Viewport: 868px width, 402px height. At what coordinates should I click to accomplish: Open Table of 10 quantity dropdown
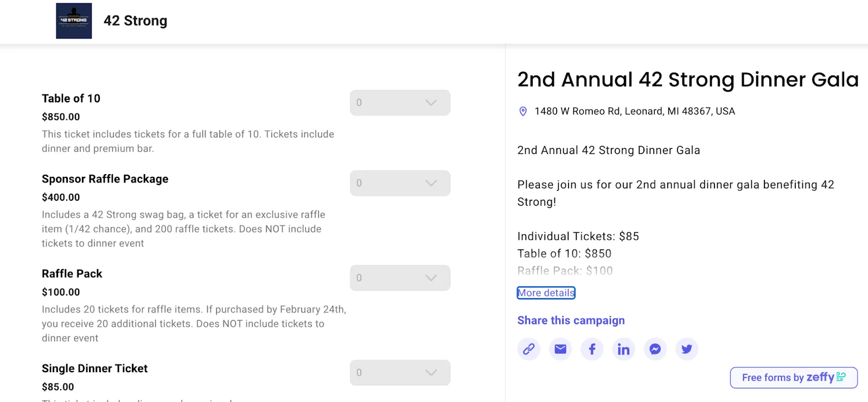[400, 103]
